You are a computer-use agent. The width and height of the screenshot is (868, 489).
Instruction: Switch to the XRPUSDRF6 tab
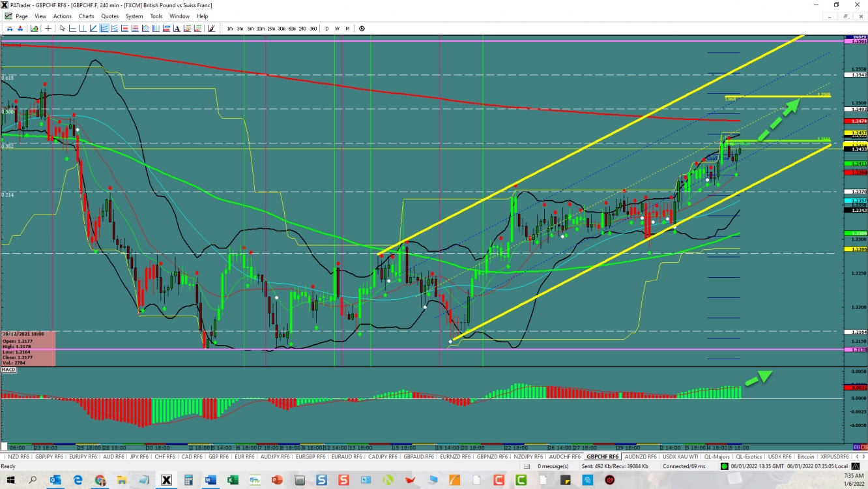coord(835,456)
